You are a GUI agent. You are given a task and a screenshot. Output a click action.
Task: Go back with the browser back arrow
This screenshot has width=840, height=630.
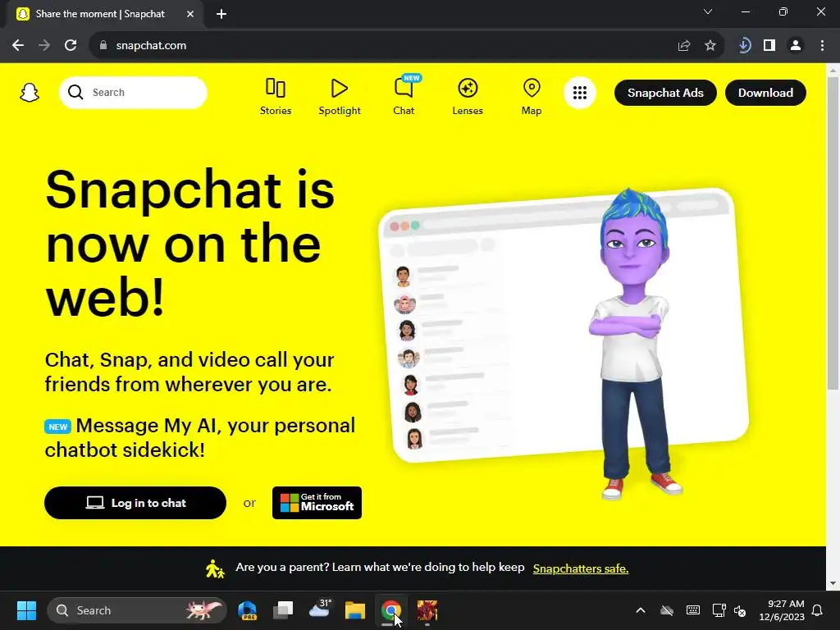pyautogui.click(x=18, y=46)
